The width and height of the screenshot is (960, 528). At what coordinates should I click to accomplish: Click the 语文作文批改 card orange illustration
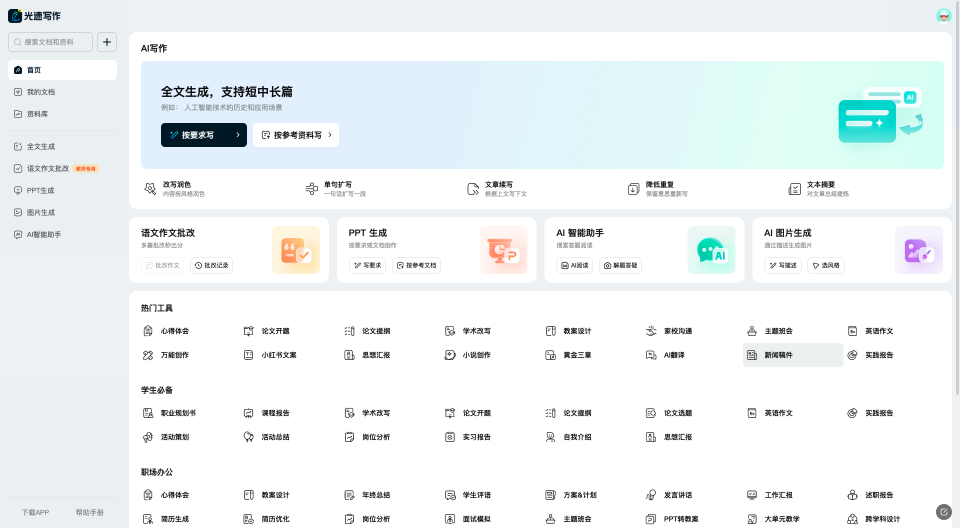[296, 250]
